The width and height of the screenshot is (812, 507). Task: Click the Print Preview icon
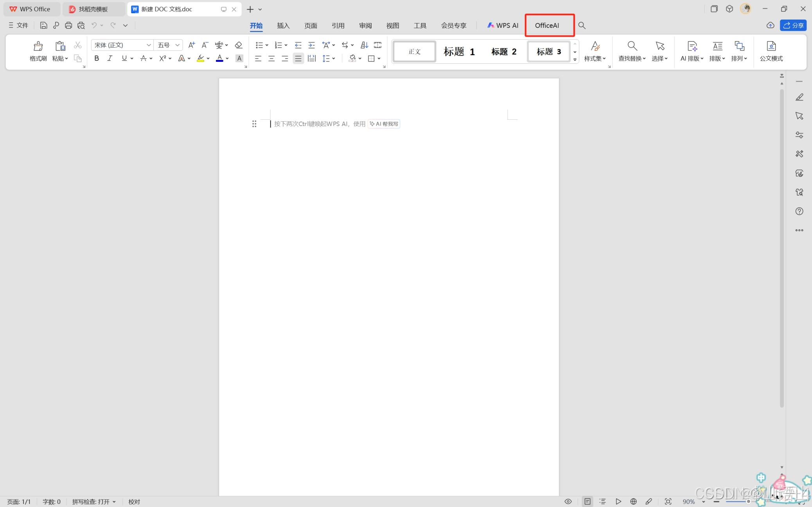point(81,25)
